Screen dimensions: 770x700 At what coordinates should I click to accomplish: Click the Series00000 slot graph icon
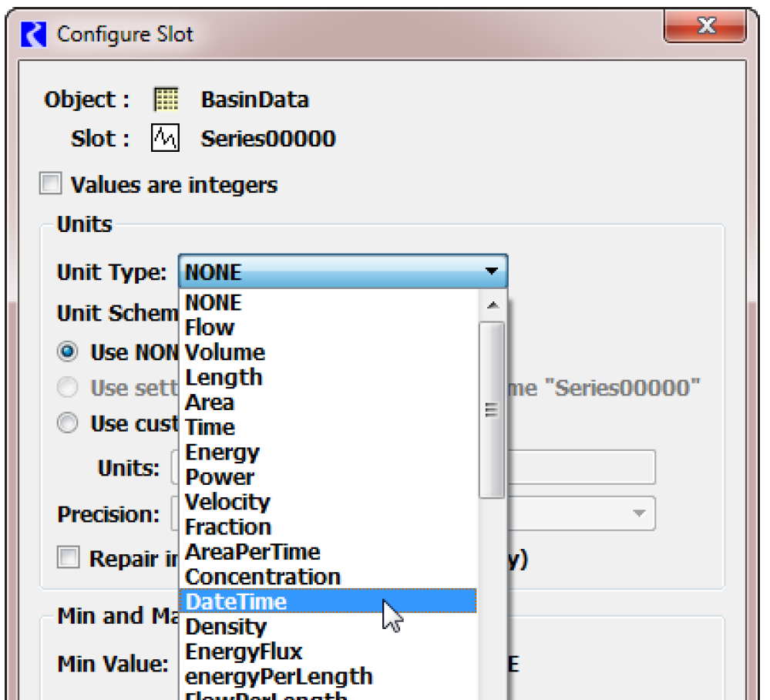[165, 139]
